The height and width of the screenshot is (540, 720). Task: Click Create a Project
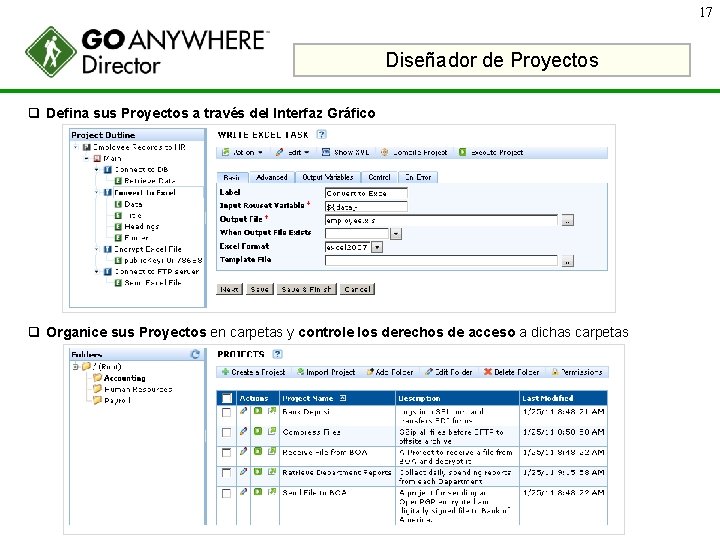[x=253, y=372]
